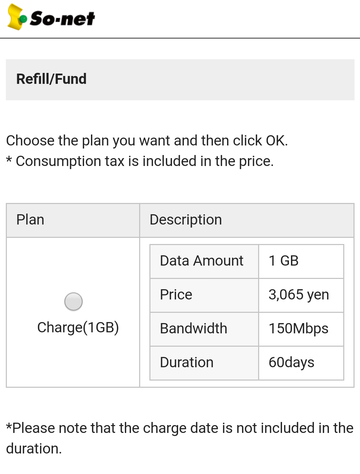
Task: Click the consumption tax notice text
Action: tap(140, 161)
